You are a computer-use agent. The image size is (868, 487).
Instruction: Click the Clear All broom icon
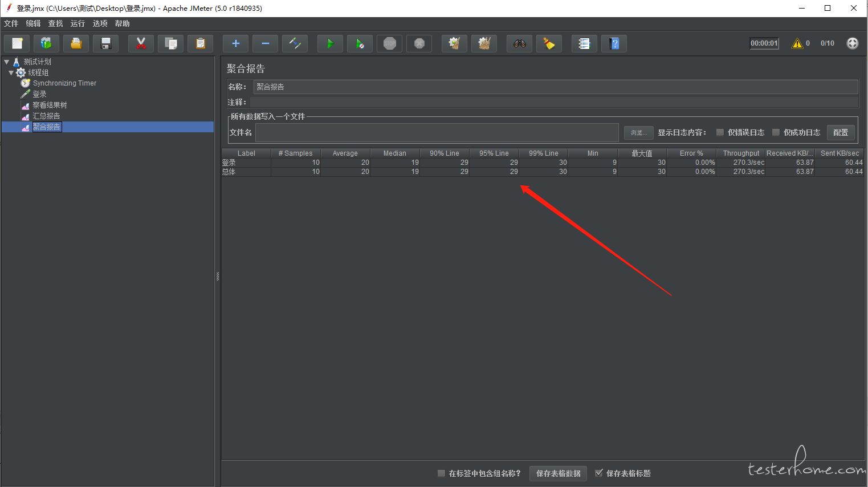484,43
